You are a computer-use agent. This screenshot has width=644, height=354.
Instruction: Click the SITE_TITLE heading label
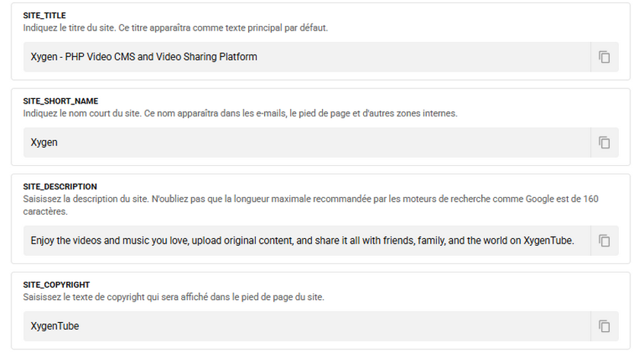point(45,16)
